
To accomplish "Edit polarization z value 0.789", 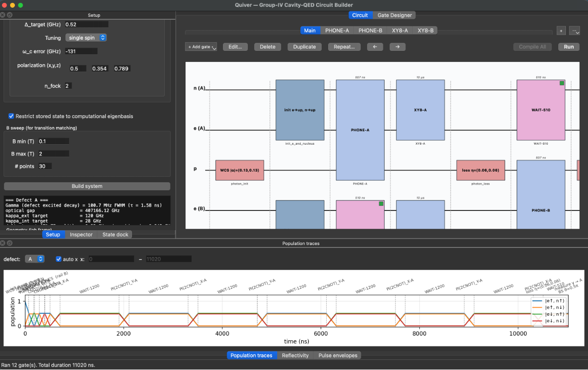I will coord(122,69).
